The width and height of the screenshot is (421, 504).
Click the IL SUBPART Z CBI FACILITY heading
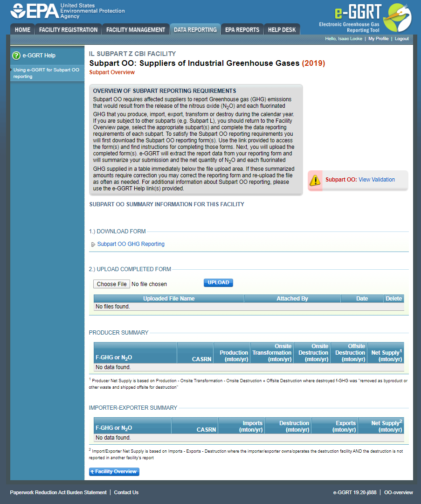click(132, 54)
